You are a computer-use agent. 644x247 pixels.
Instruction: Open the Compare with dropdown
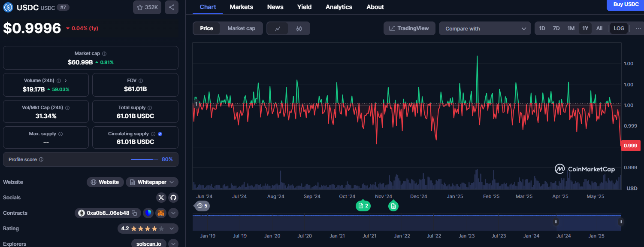point(485,29)
